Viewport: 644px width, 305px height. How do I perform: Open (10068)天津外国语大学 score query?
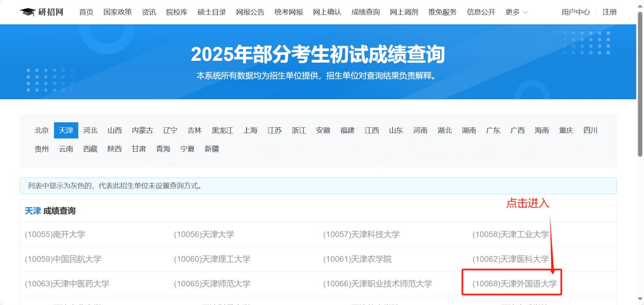coord(515,283)
